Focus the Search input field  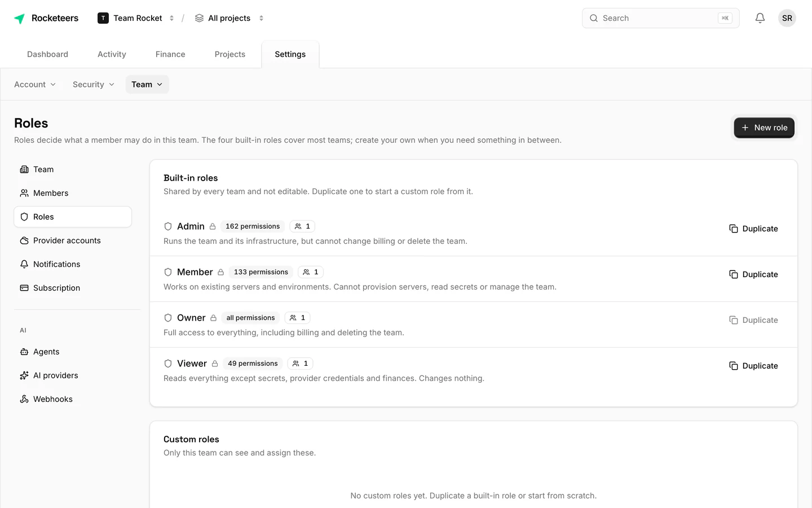(x=660, y=18)
